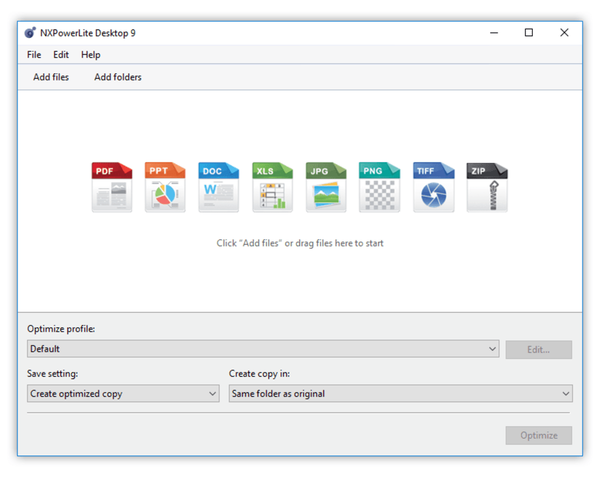The height and width of the screenshot is (479, 600).
Task: Click the drag files here hint text
Action: [x=300, y=243]
